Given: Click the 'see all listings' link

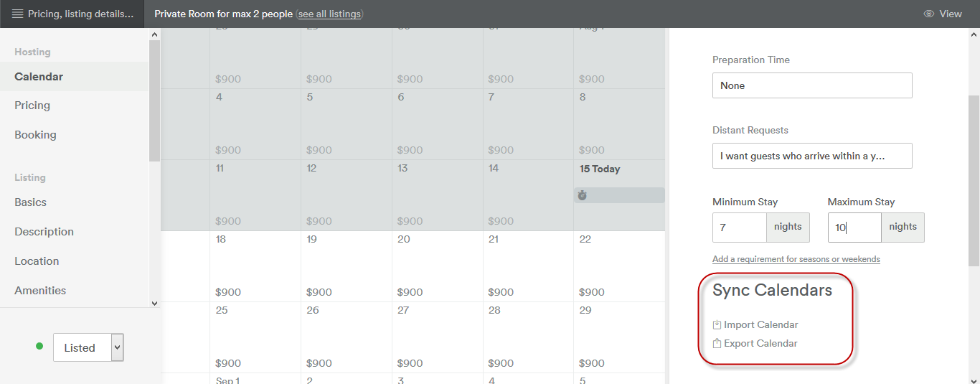Looking at the screenshot, I should pos(329,14).
